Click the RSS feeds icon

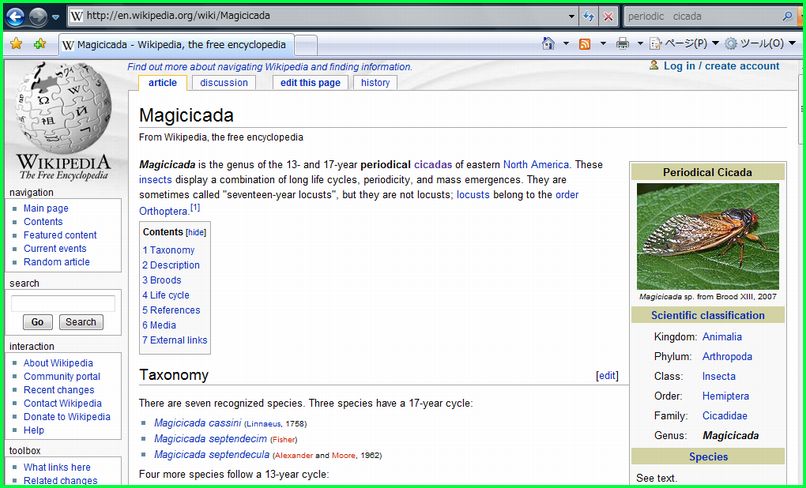click(x=585, y=44)
